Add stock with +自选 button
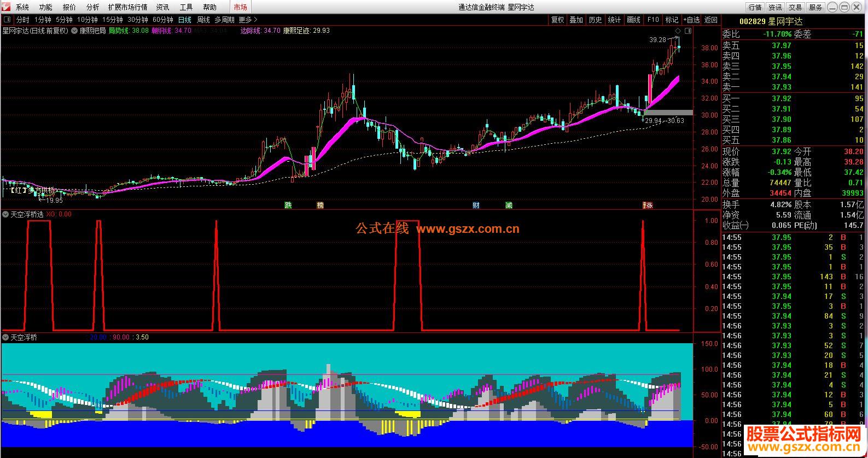Viewport: 868px width, 458px height. [x=691, y=20]
